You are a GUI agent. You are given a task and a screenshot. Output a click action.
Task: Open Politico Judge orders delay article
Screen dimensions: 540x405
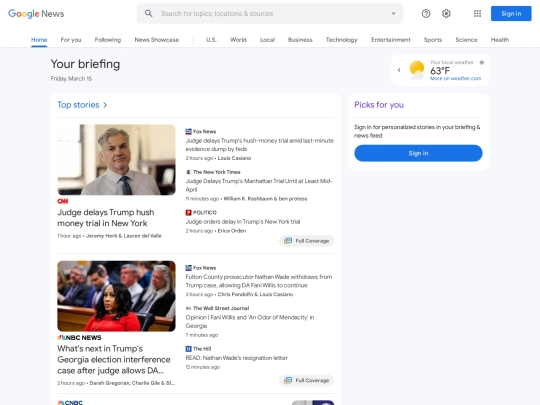click(243, 221)
